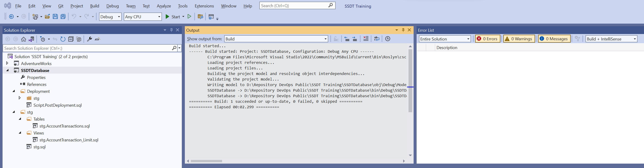Click the Open File folder icon
This screenshot has height=168, width=644.
click(47, 17)
